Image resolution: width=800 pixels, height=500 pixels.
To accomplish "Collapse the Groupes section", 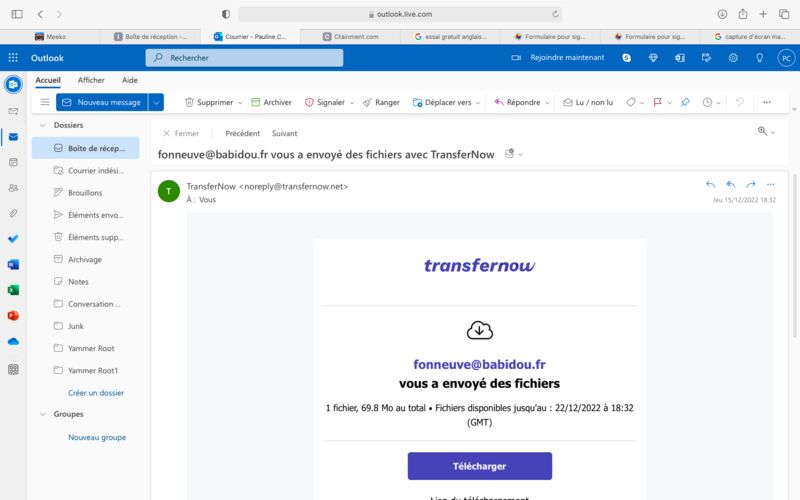I will coord(43,414).
